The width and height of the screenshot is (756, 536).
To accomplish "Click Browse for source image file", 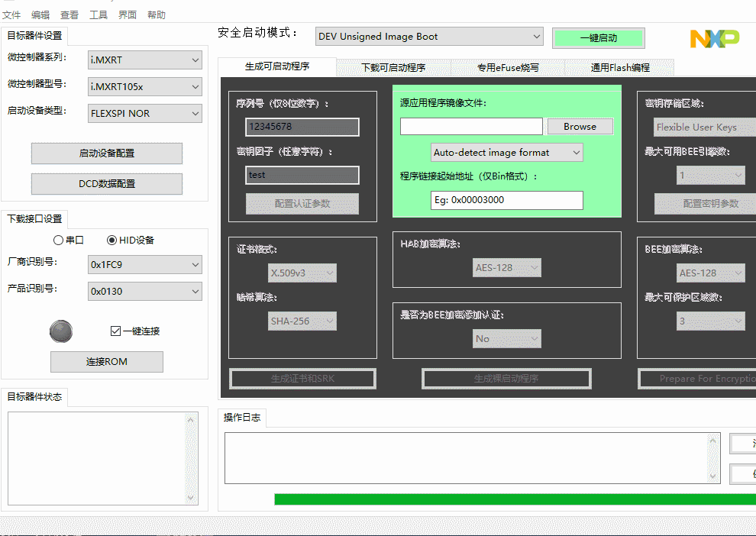I will (580, 126).
